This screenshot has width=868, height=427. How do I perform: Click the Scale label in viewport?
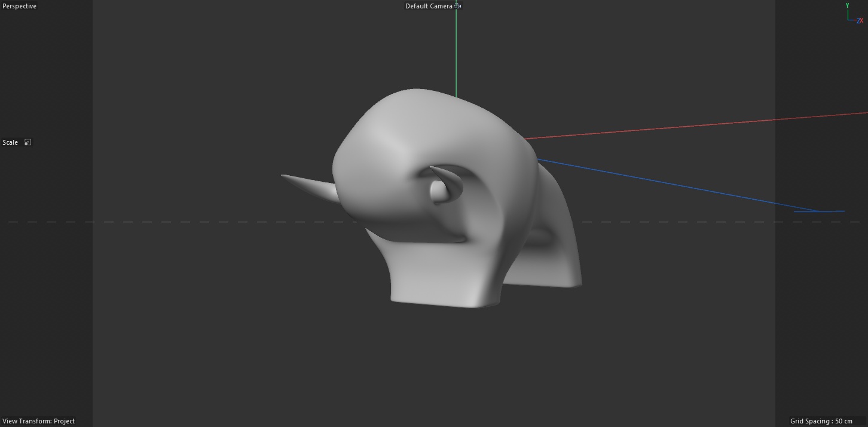coord(10,142)
